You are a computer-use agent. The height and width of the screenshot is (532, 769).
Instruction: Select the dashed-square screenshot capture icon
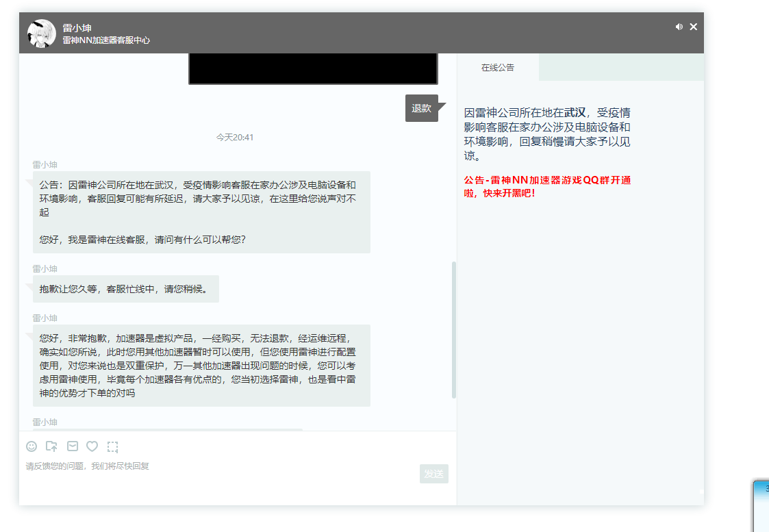(x=113, y=447)
